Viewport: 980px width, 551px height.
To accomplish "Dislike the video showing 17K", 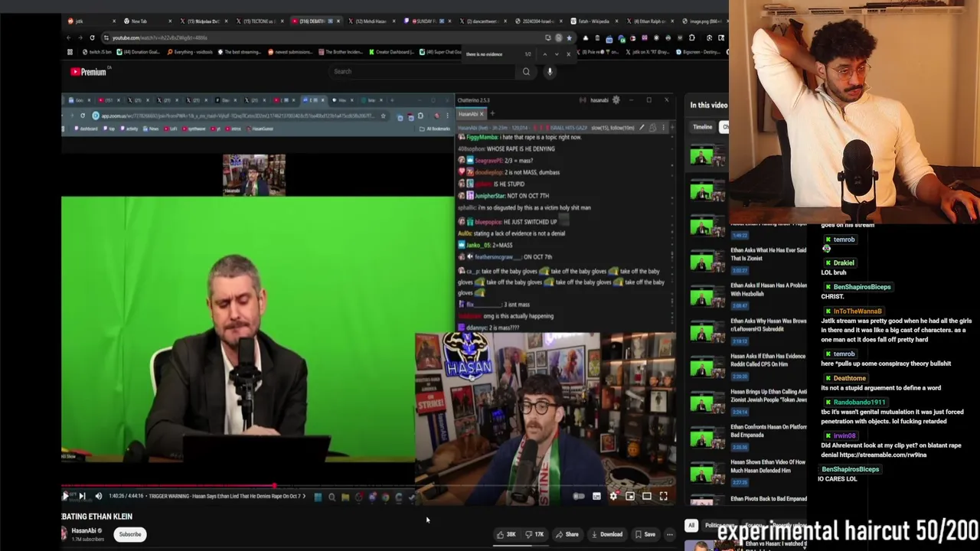I will pos(534,534).
